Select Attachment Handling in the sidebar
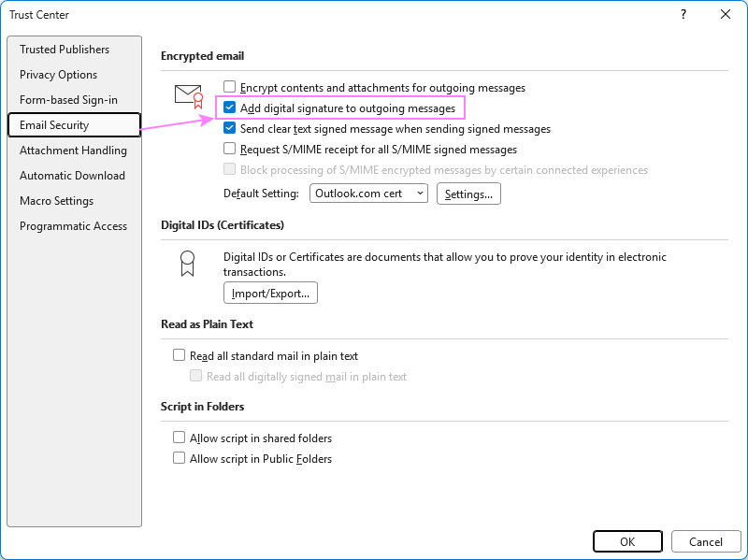This screenshot has height=560, width=748. [x=73, y=150]
